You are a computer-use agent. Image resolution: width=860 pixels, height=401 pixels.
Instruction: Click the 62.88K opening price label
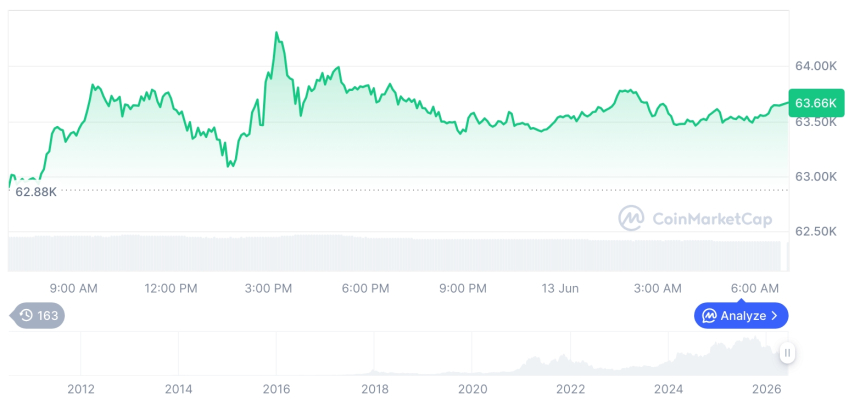36,191
